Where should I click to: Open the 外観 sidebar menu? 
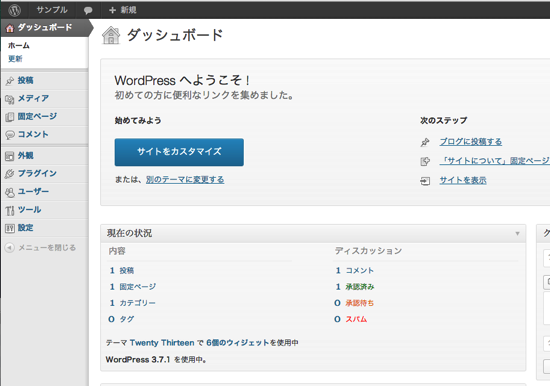[x=26, y=155]
